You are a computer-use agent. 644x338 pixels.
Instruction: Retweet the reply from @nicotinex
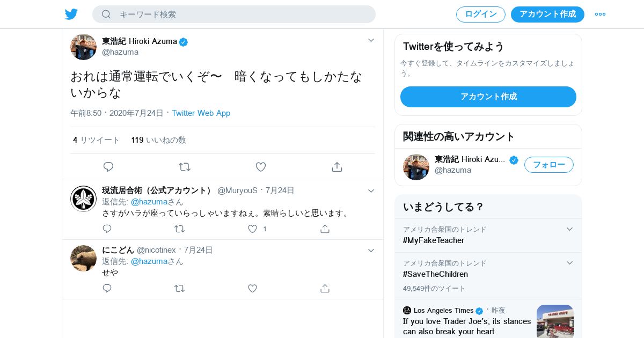click(179, 288)
